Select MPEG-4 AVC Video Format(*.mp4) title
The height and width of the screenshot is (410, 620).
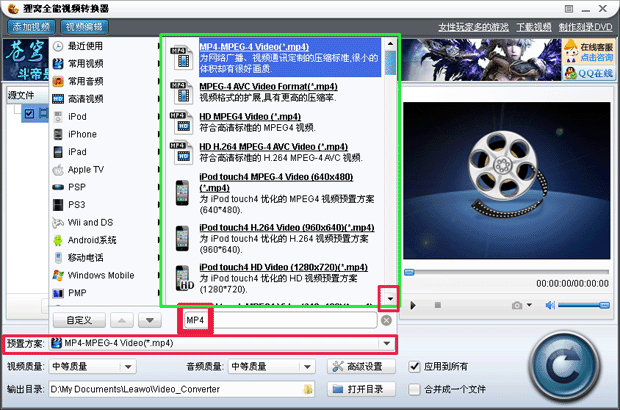pyautogui.click(x=268, y=87)
